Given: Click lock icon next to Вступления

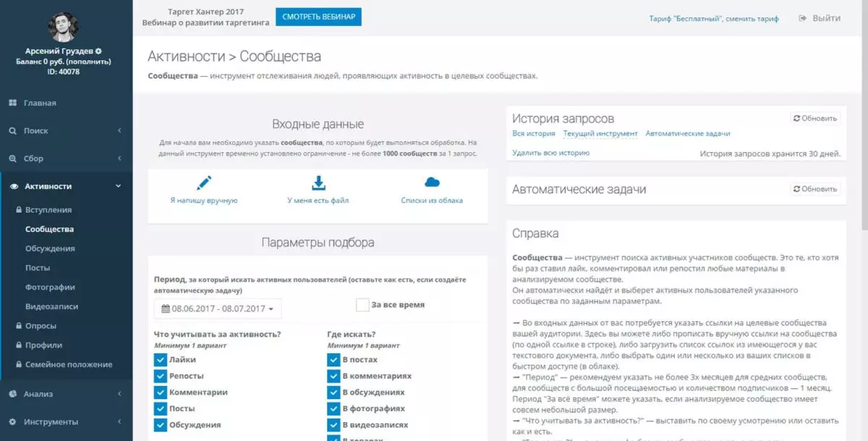Looking at the screenshot, I should click(x=20, y=210).
